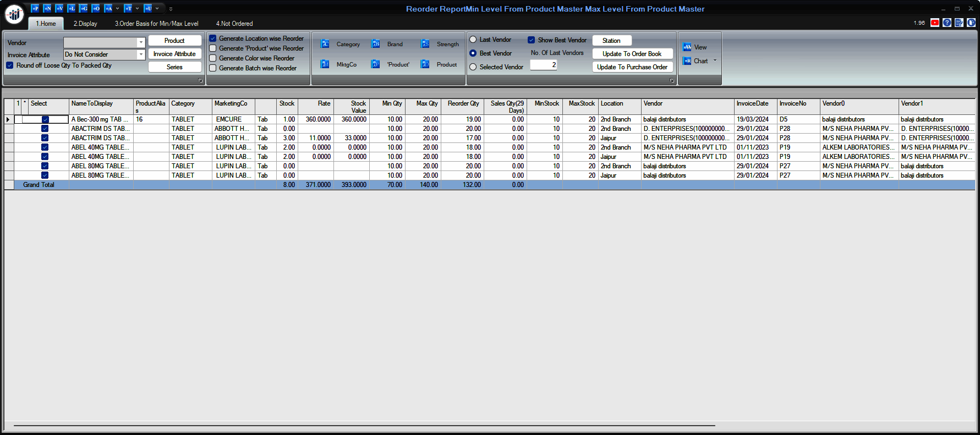Screen dimensions: 980x435
Task: Click the Product button
Action: 174,41
